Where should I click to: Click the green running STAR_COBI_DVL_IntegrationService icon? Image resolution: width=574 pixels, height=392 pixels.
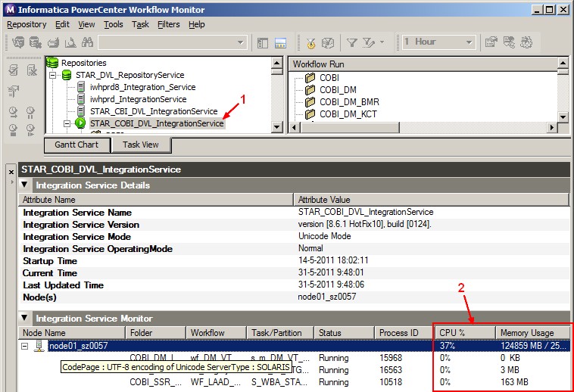81,123
